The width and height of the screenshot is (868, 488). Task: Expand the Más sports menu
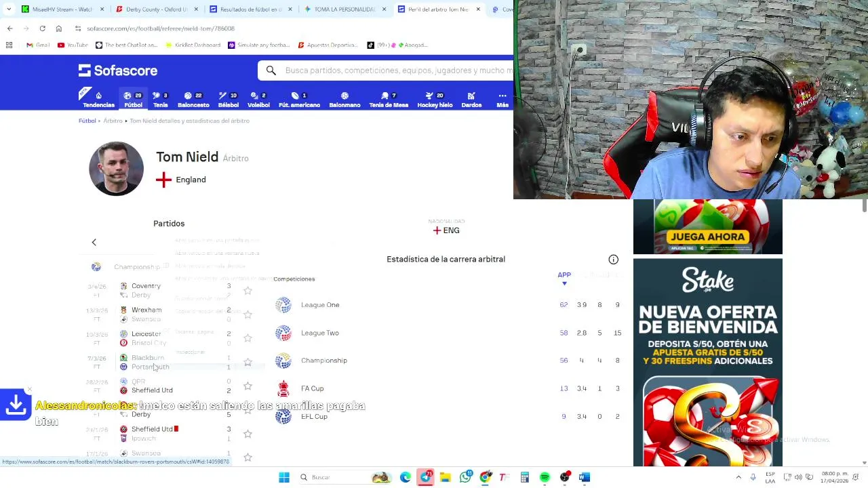pos(502,100)
